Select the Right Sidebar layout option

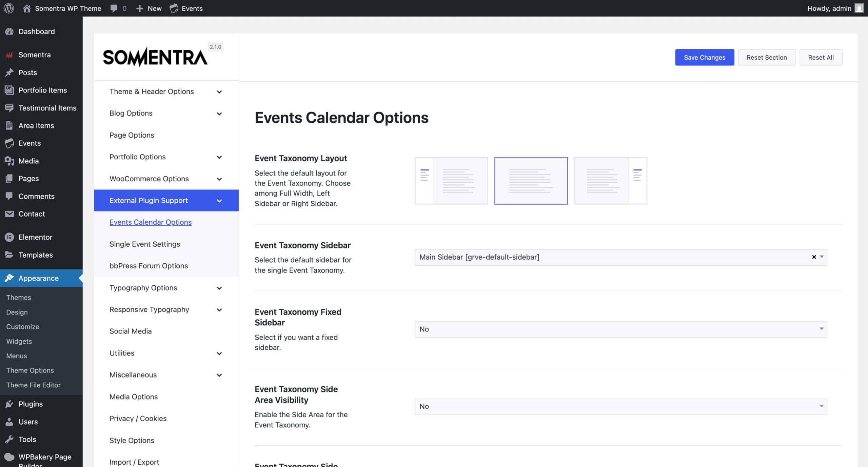tap(610, 181)
